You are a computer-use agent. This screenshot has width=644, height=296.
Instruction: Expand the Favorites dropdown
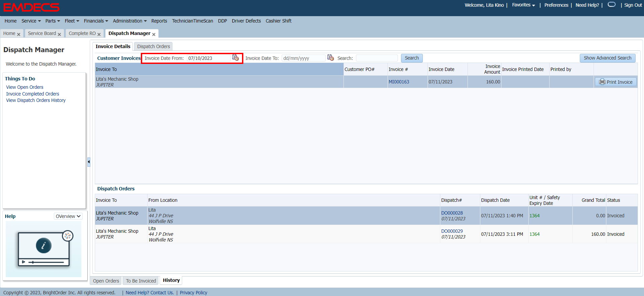click(523, 5)
